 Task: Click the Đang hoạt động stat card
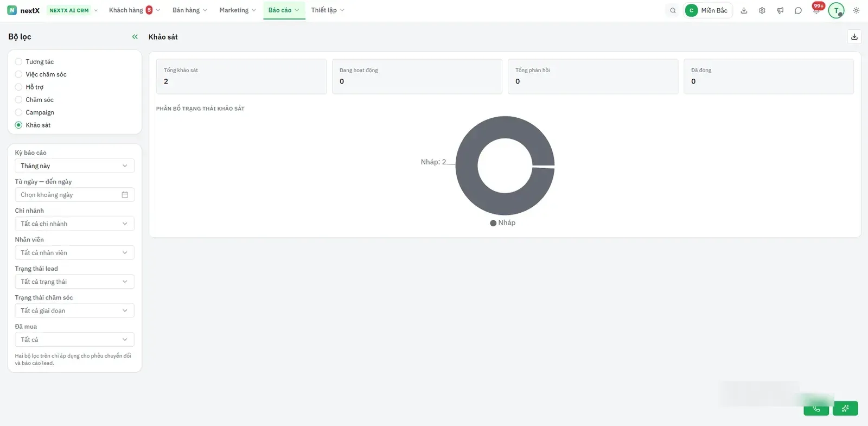[x=417, y=77]
